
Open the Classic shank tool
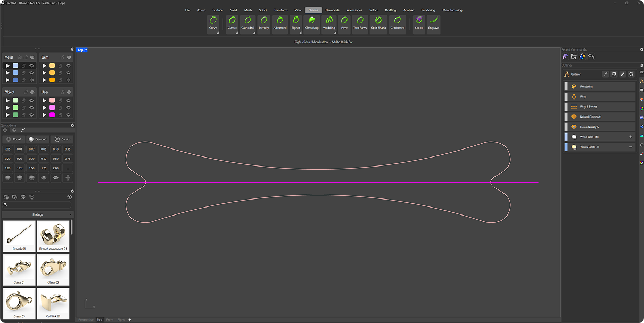tap(232, 24)
